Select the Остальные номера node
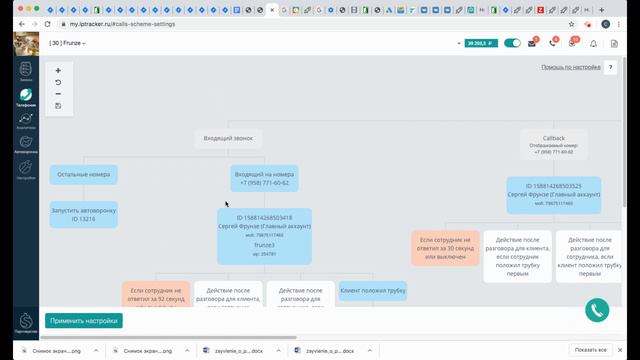 (x=84, y=175)
